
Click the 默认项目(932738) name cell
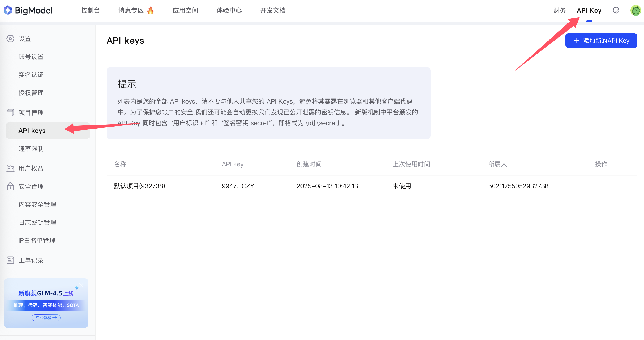pos(140,186)
